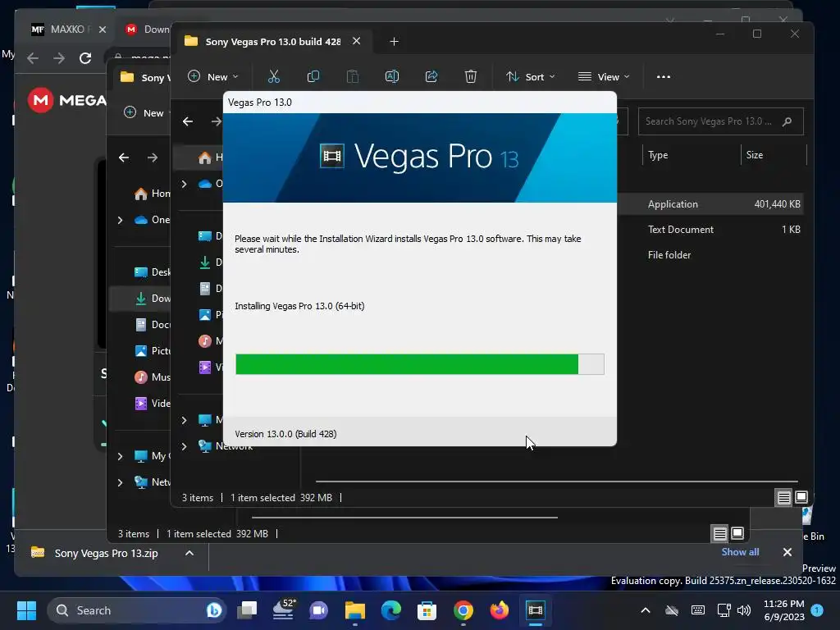Viewport: 840px width, 630px height.
Task: Select the Sony Vegas Pro 13.0 build 428 tab
Action: pyautogui.click(x=273, y=41)
